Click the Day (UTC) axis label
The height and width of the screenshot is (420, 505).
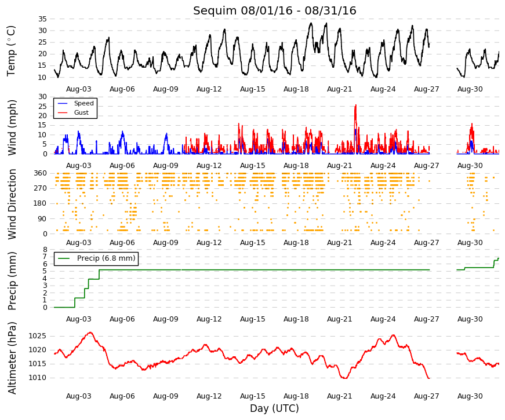pyautogui.click(x=274, y=408)
